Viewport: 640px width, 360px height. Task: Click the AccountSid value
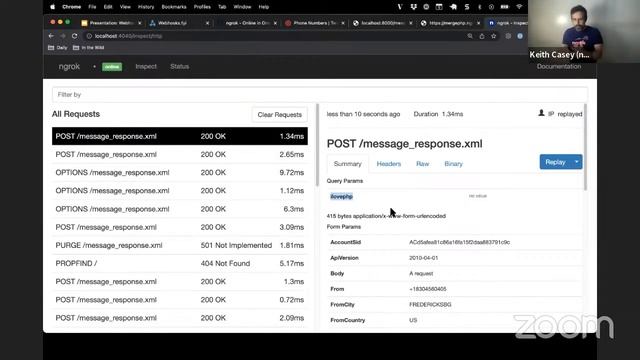[x=460, y=242]
